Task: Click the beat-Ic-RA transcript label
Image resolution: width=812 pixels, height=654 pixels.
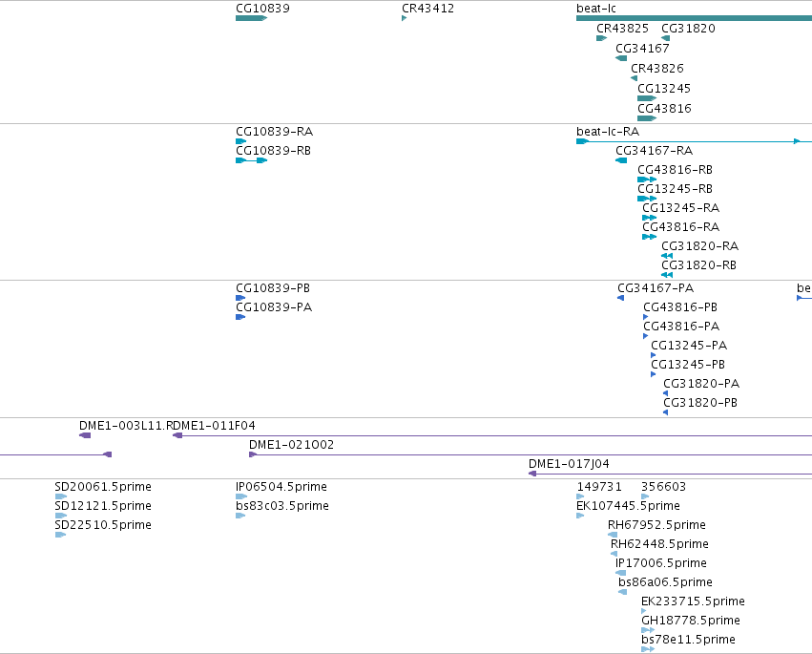Action: [x=608, y=132]
